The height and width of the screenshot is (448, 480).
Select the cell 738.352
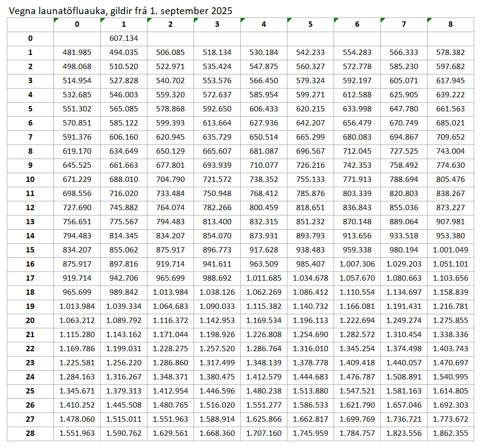pos(264,179)
